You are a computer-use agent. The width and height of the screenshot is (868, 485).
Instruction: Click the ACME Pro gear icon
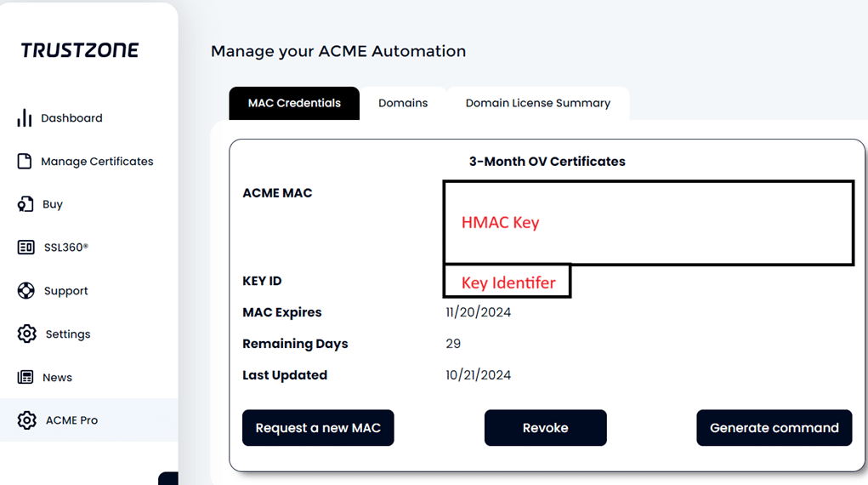26,420
